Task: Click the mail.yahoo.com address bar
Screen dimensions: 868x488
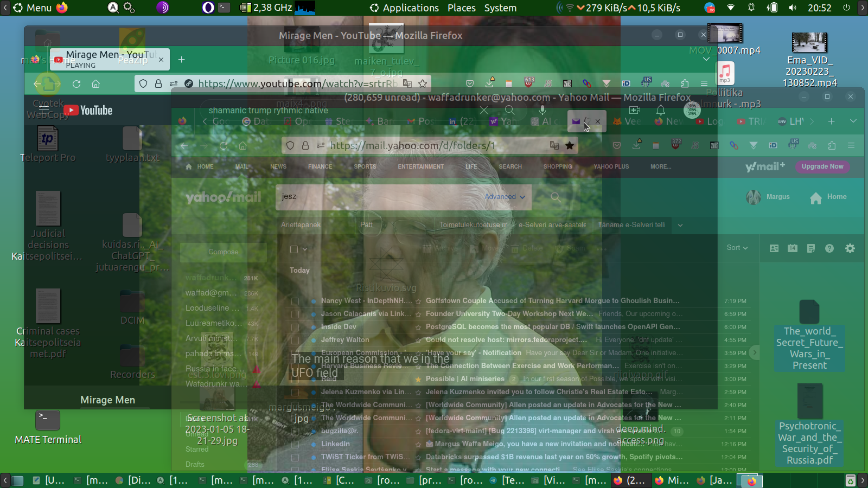Action: coord(429,145)
